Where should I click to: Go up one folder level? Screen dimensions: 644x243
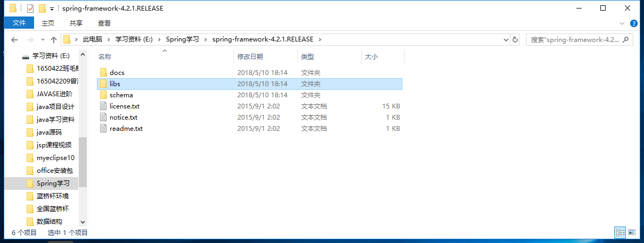(x=54, y=40)
